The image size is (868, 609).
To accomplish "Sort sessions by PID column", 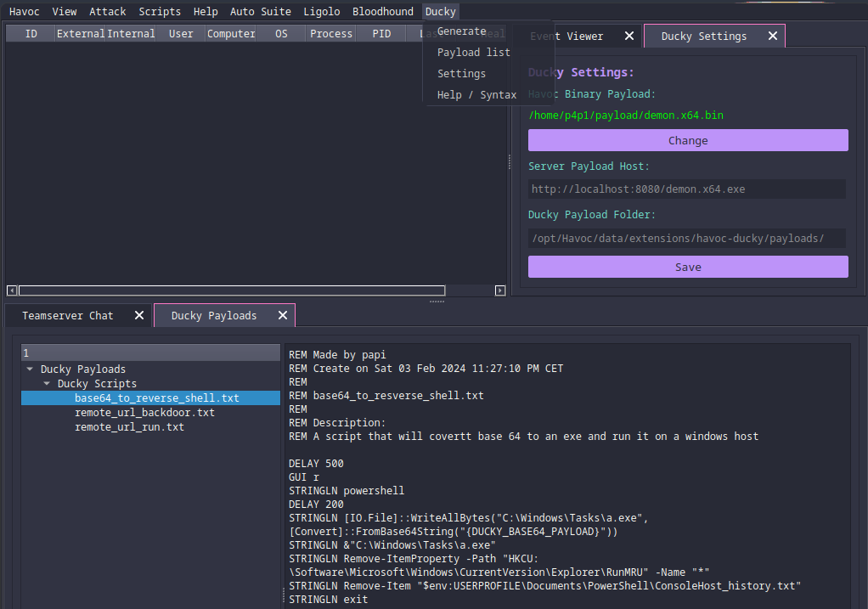I will [381, 34].
